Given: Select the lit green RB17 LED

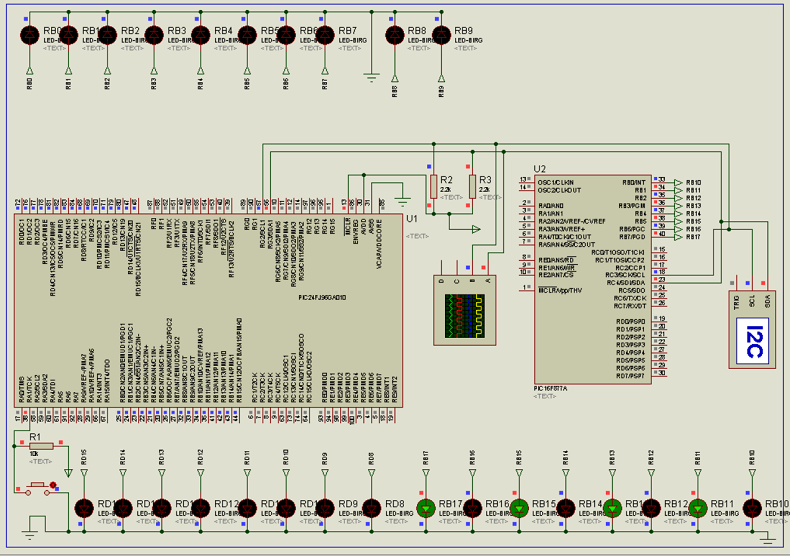Looking at the screenshot, I should (426, 508).
